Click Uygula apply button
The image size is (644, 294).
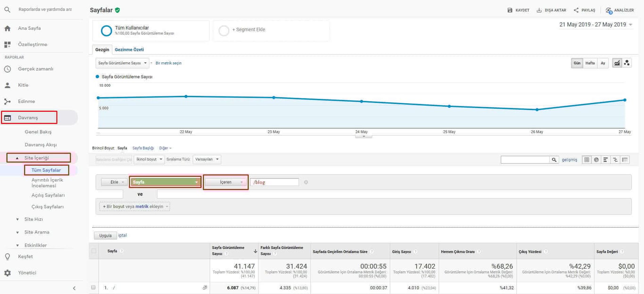coord(106,236)
